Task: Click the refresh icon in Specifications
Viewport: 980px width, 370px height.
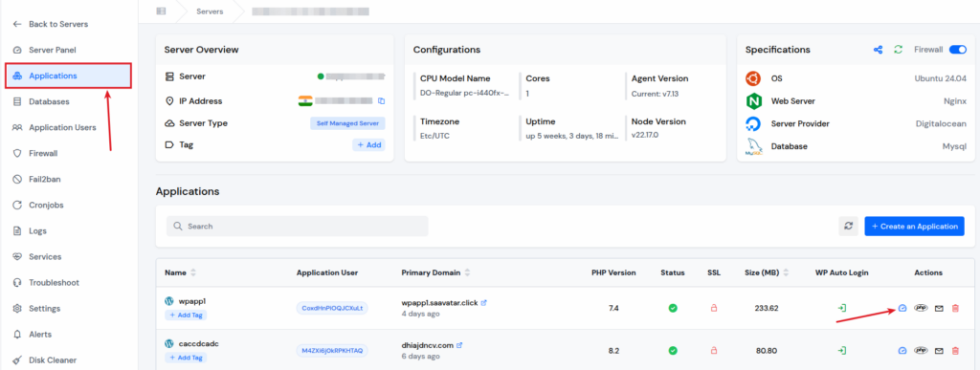Action: coord(898,50)
